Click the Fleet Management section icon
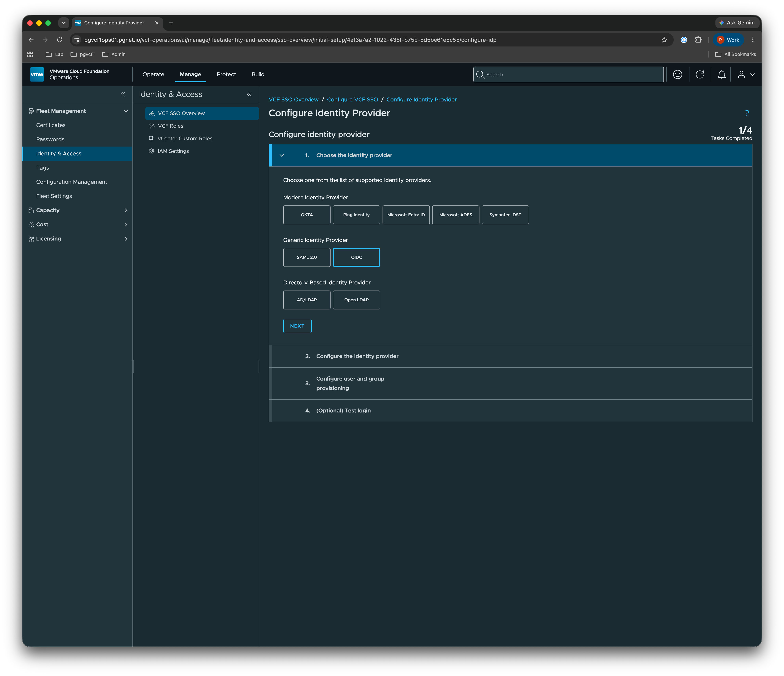 tap(31, 111)
